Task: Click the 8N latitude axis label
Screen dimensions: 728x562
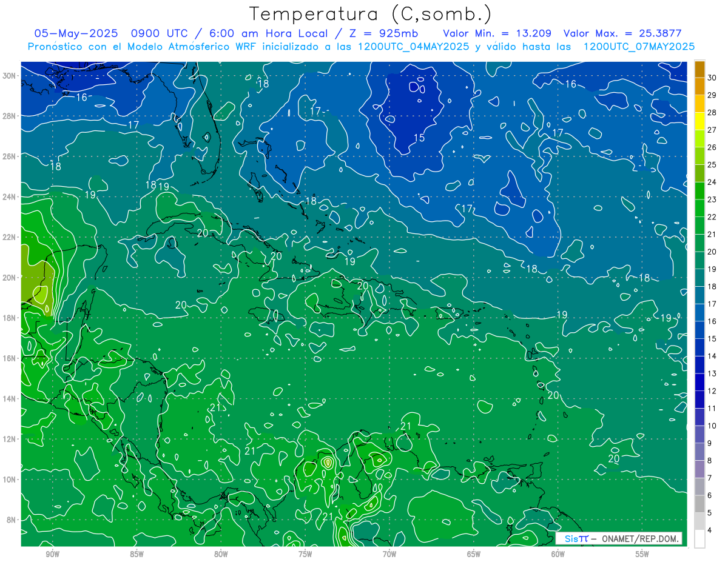Action: pos(12,520)
